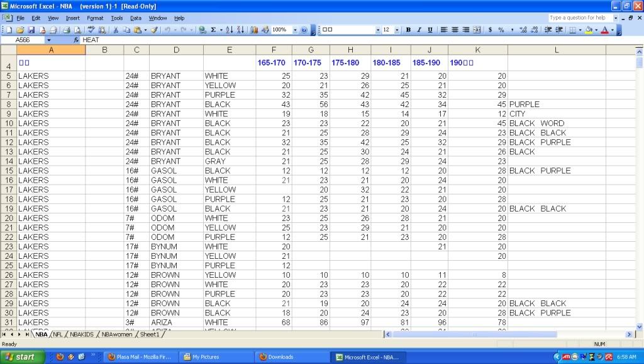Apply Comma style formatting
Viewport: 644px width, 364px height.
click(x=512, y=30)
